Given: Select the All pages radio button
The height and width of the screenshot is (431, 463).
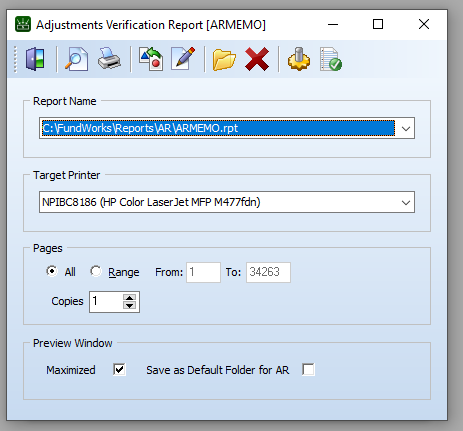Looking at the screenshot, I should click(52, 271).
